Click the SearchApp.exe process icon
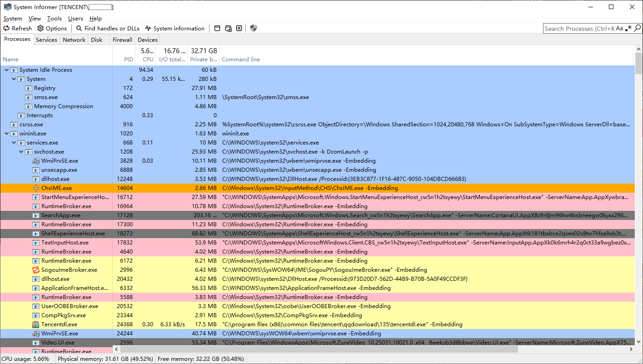Screen dimensions: 643x364 point(36,215)
